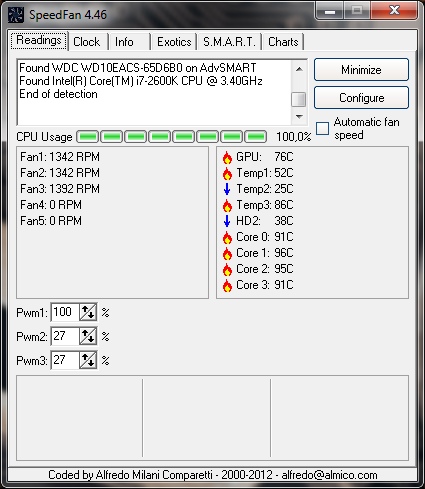Click the Pwm3 spinner arrows
The height and width of the screenshot is (489, 425).
[x=88, y=360]
